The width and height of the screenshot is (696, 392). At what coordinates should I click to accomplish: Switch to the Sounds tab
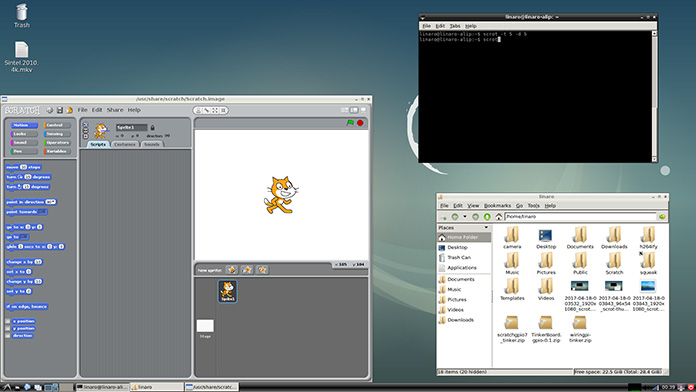pyautogui.click(x=151, y=144)
